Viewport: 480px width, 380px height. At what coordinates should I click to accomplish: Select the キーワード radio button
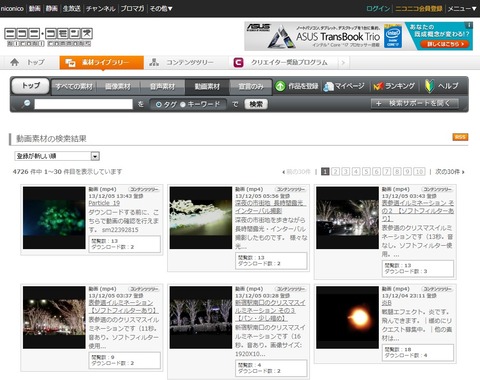183,105
